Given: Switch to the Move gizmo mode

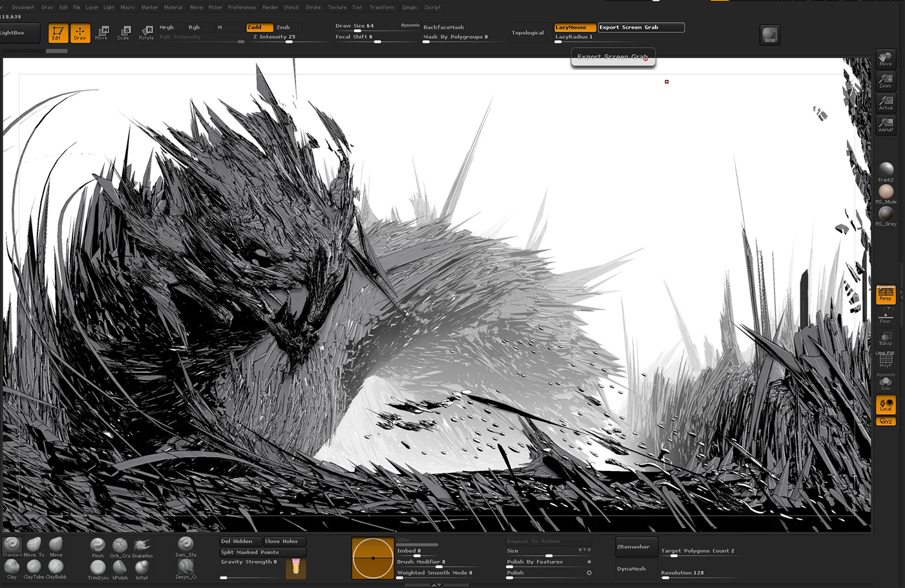Looking at the screenshot, I should point(101,32).
